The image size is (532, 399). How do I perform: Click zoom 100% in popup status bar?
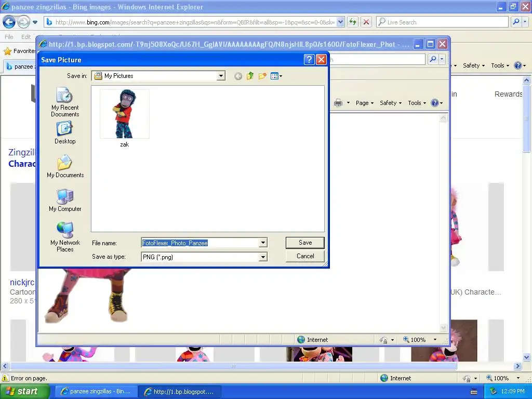pyautogui.click(x=414, y=340)
